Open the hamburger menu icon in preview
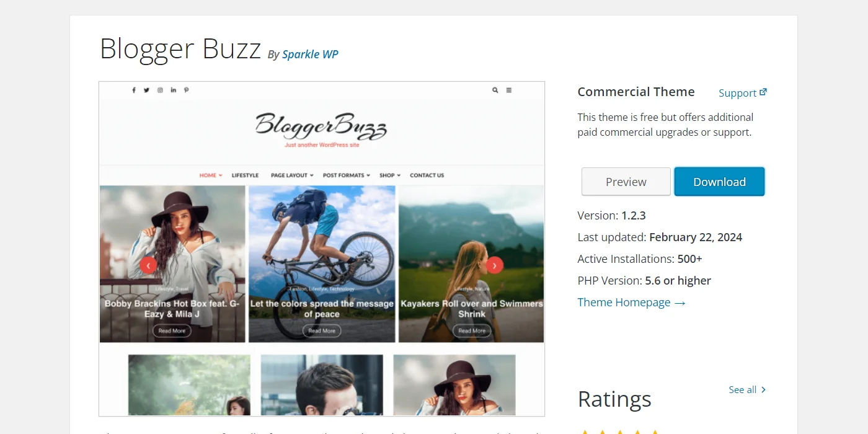The width and height of the screenshot is (868, 434). pos(509,90)
